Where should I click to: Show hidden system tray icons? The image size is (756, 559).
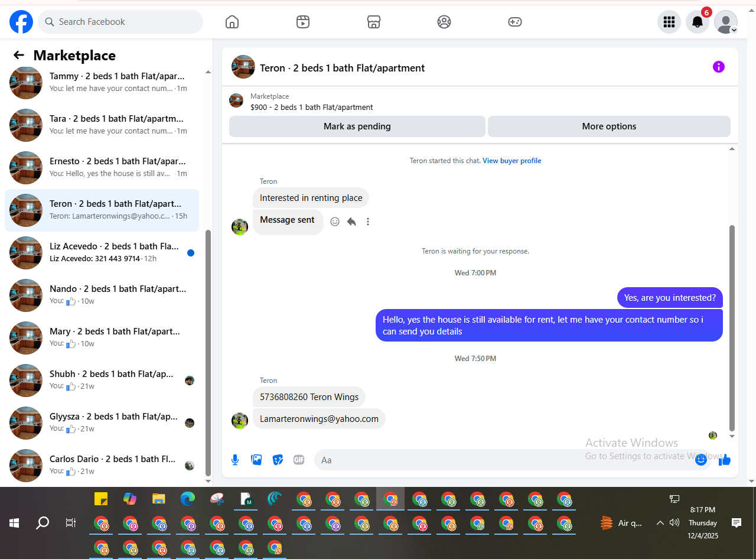point(660,523)
